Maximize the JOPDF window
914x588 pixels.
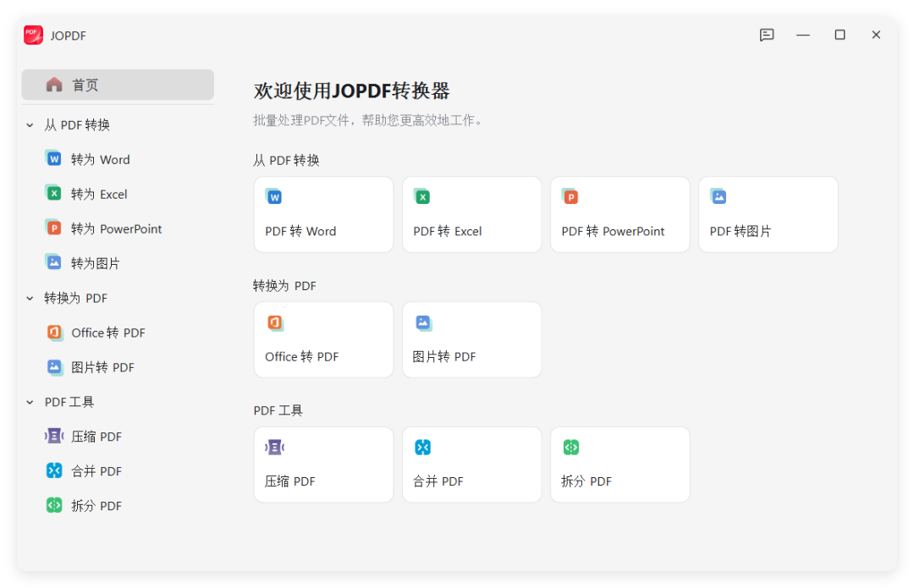[840, 35]
